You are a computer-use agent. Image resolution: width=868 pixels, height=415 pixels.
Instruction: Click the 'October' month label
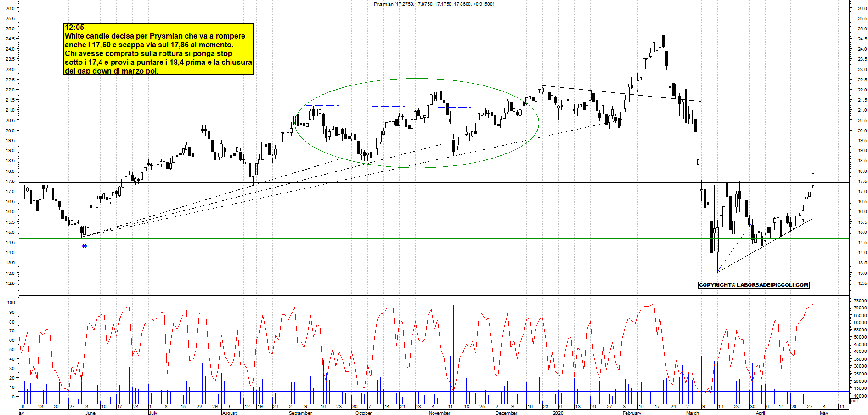pos(364,413)
